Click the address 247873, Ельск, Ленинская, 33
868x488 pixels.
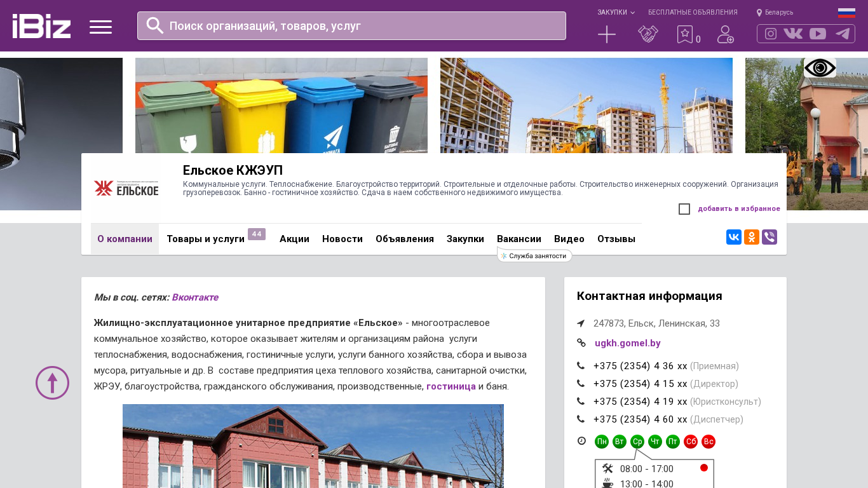656,323
